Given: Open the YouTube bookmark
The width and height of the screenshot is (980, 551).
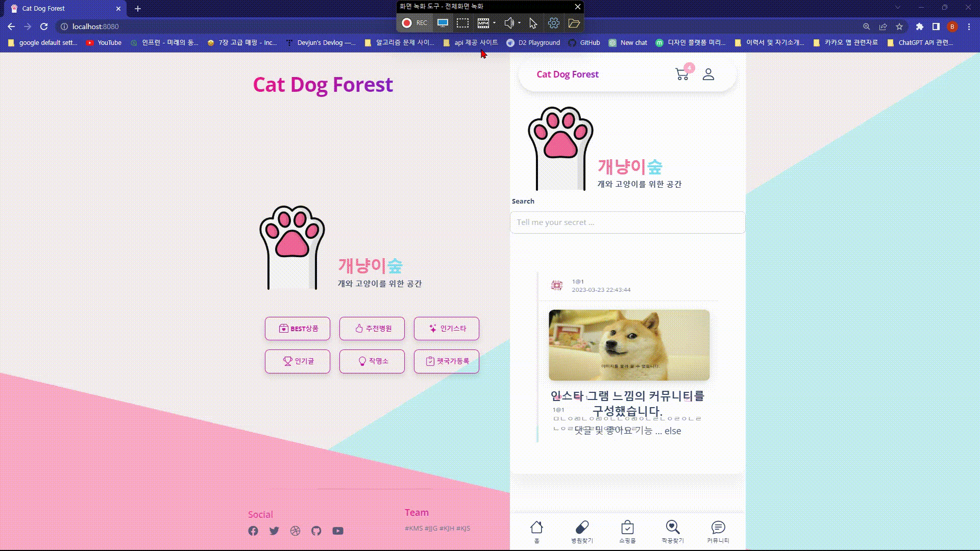Looking at the screenshot, I should coord(104,43).
